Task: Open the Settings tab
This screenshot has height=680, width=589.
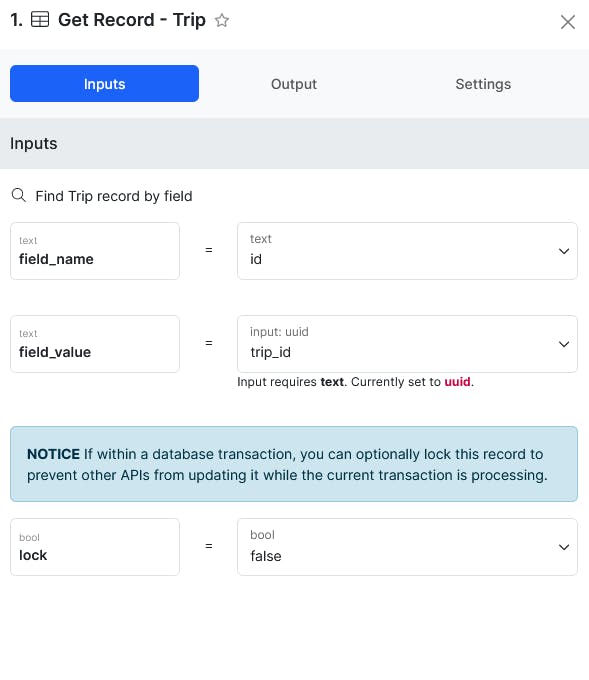Action: point(483,84)
